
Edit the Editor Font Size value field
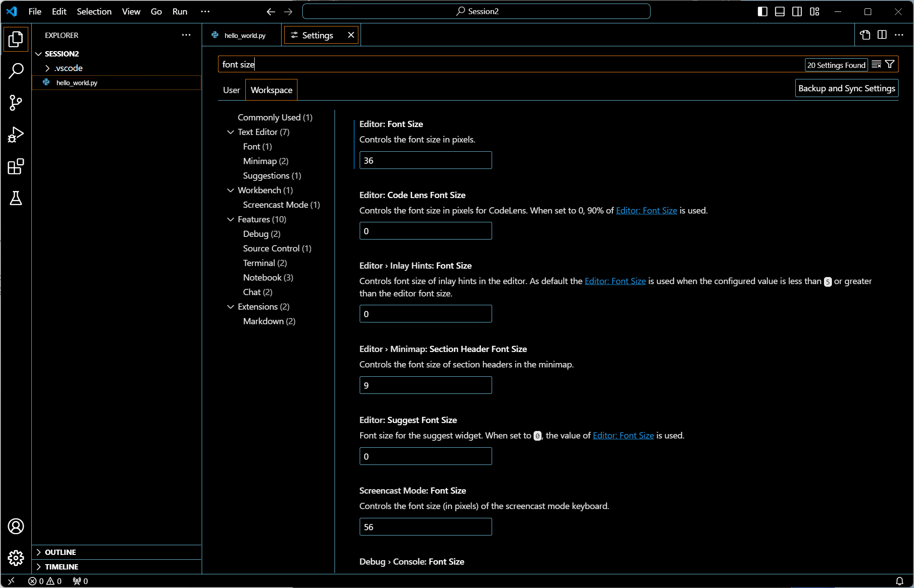click(x=425, y=160)
